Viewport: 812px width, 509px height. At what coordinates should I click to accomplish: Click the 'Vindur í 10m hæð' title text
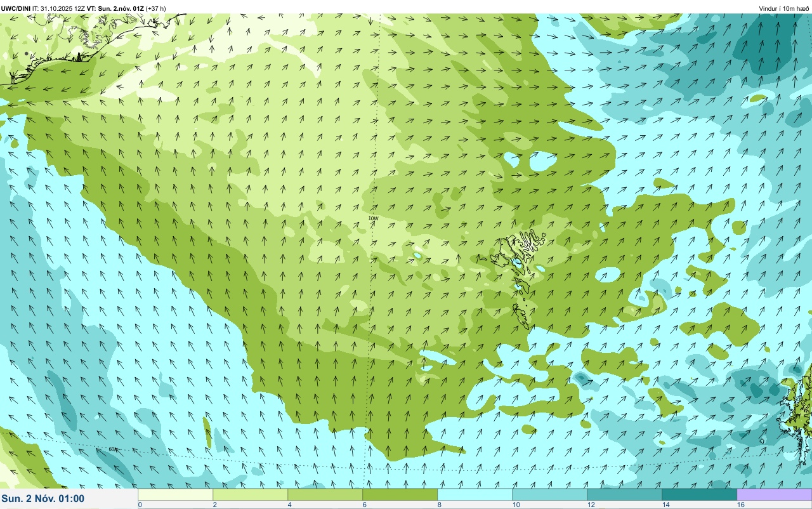(784, 8)
